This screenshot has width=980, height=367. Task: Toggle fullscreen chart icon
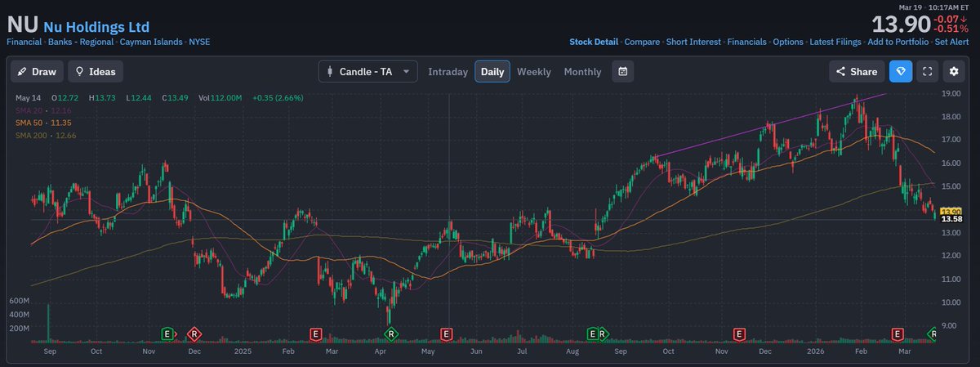(927, 72)
